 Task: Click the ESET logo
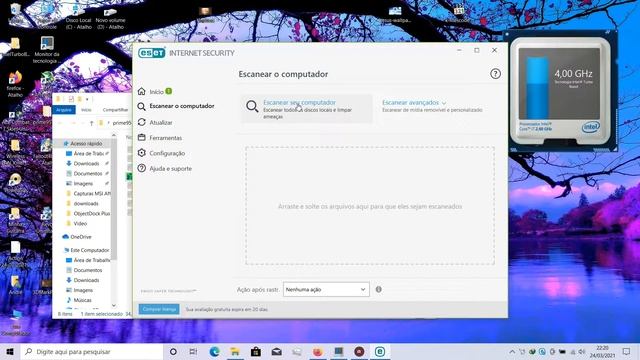coord(151,53)
